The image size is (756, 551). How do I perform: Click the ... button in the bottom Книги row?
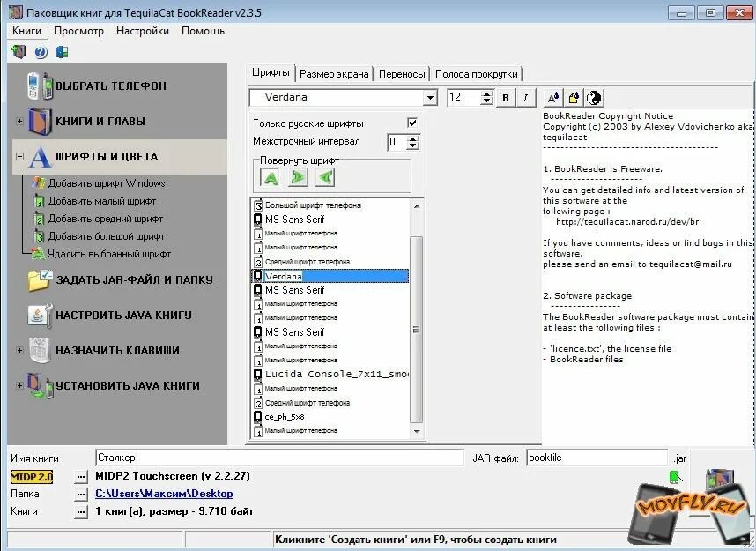point(81,511)
